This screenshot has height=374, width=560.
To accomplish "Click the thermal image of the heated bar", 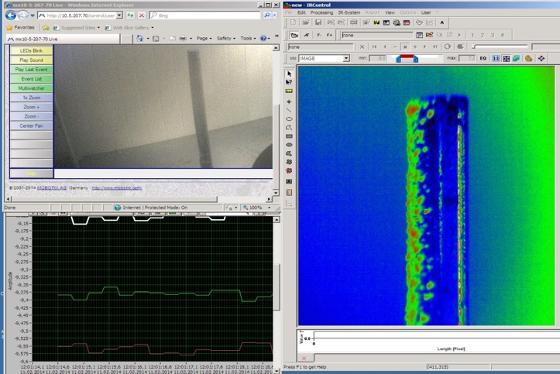I will tap(436, 210).
